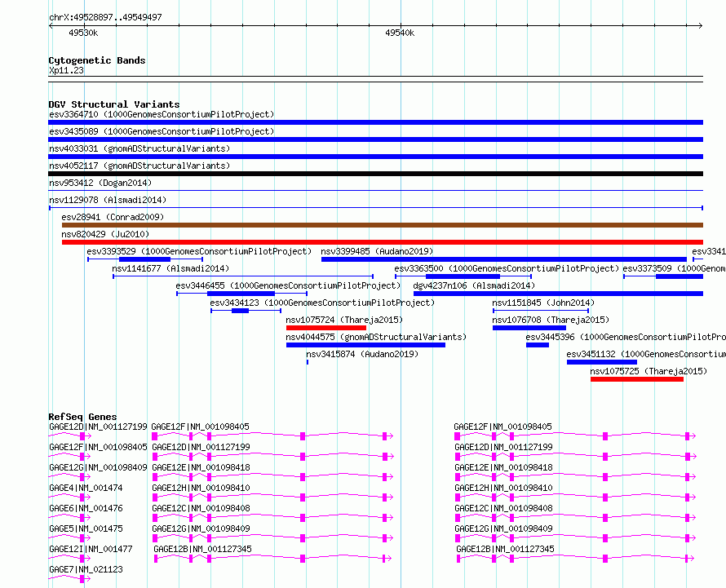Click the right arrowhead of the coordinate ruler
The width and height of the screenshot is (726, 588).
click(x=701, y=26)
